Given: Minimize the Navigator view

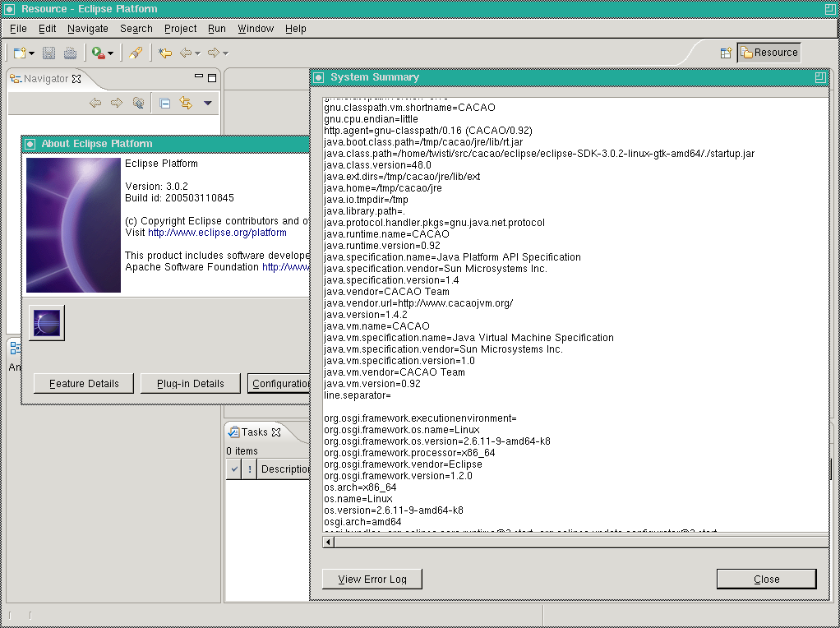Looking at the screenshot, I should tap(199, 77).
